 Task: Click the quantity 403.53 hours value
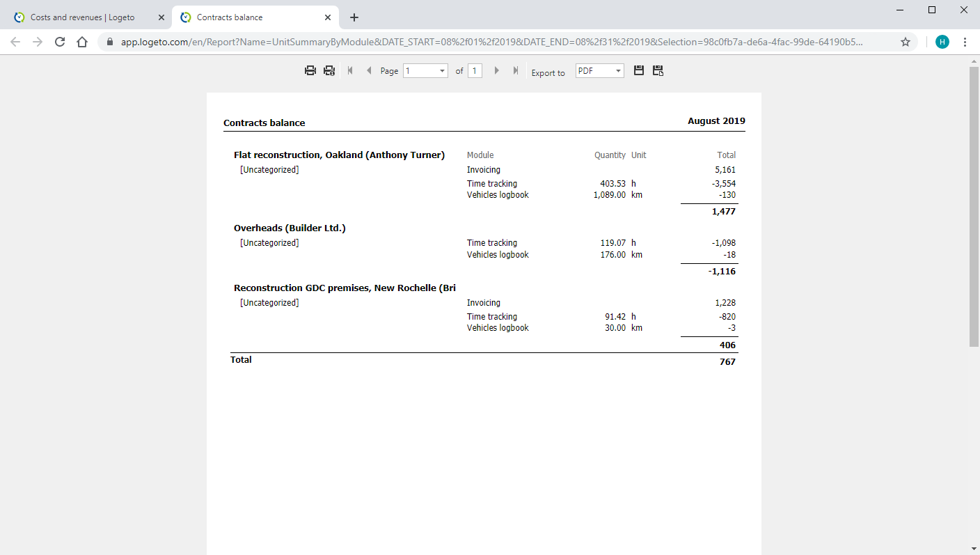click(612, 184)
